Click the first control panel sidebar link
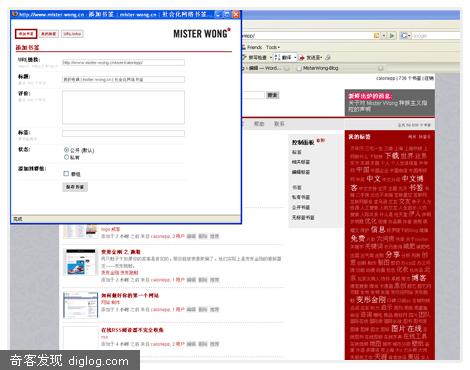This screenshot has height=370, width=470. pos(297,152)
